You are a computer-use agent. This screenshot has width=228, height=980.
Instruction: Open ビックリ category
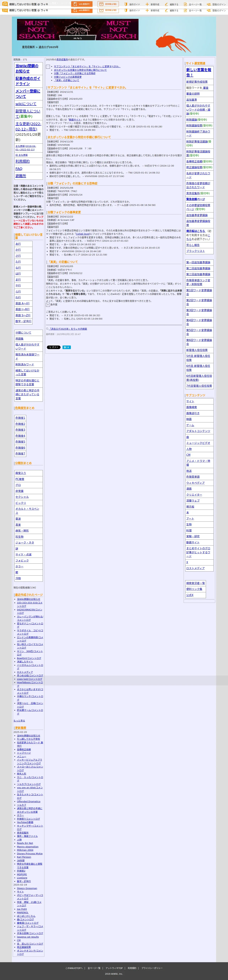tap(21, 503)
